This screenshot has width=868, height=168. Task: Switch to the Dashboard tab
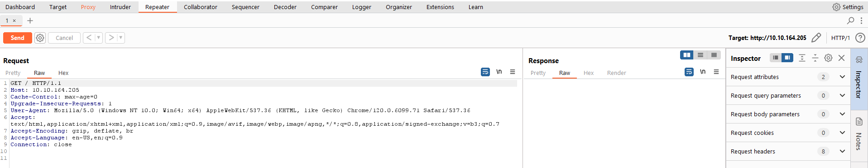pos(20,7)
